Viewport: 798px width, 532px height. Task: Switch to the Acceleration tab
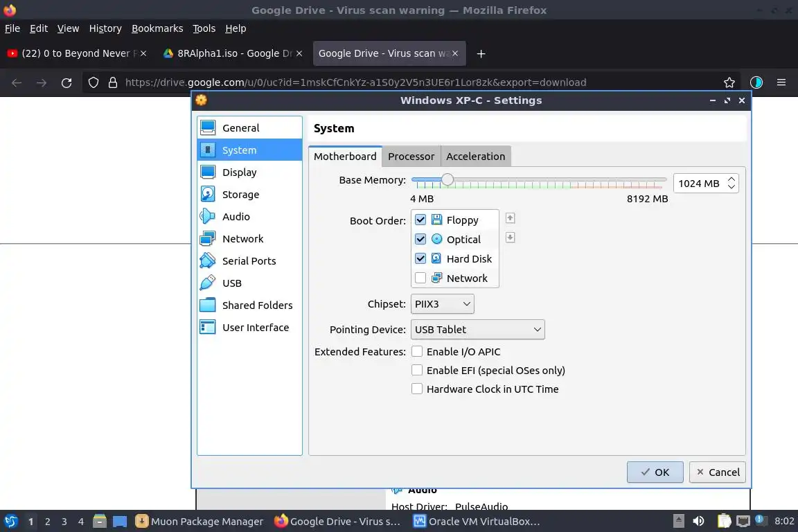tap(476, 157)
